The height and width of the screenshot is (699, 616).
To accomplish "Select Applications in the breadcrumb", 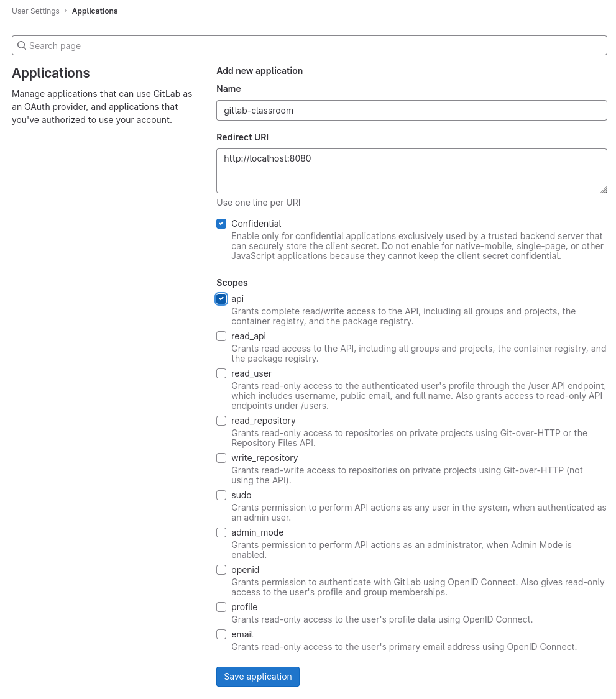I will point(94,11).
